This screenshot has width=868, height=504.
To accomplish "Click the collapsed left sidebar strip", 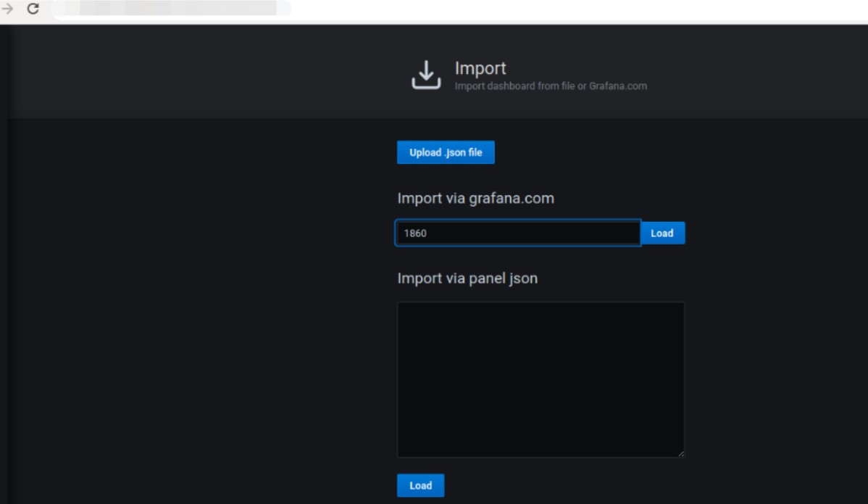I will pyautogui.click(x=4, y=261).
